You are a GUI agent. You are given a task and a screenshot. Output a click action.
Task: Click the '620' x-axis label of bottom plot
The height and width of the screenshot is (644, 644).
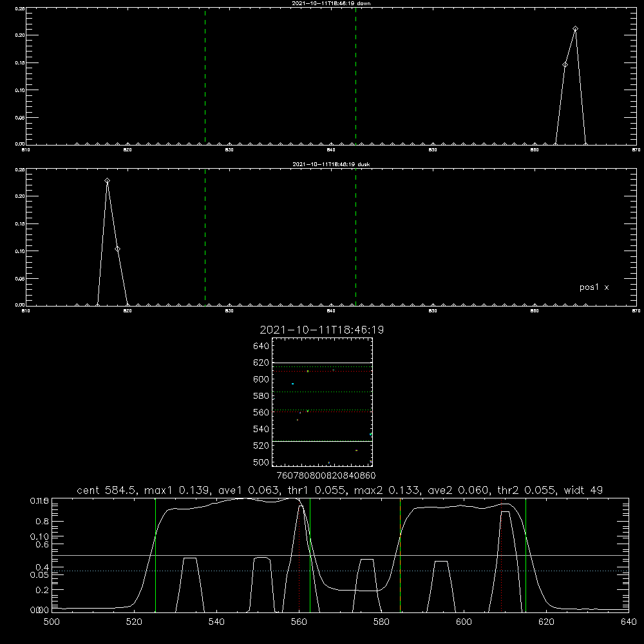pyautogui.click(x=546, y=622)
